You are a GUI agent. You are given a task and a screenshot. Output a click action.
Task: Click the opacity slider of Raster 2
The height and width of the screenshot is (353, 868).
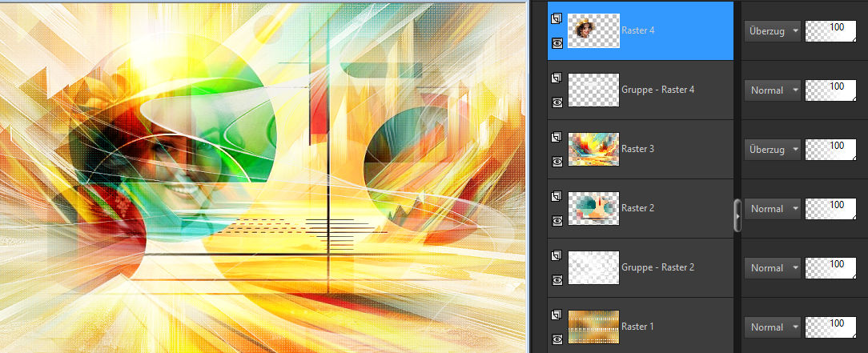[830, 209]
